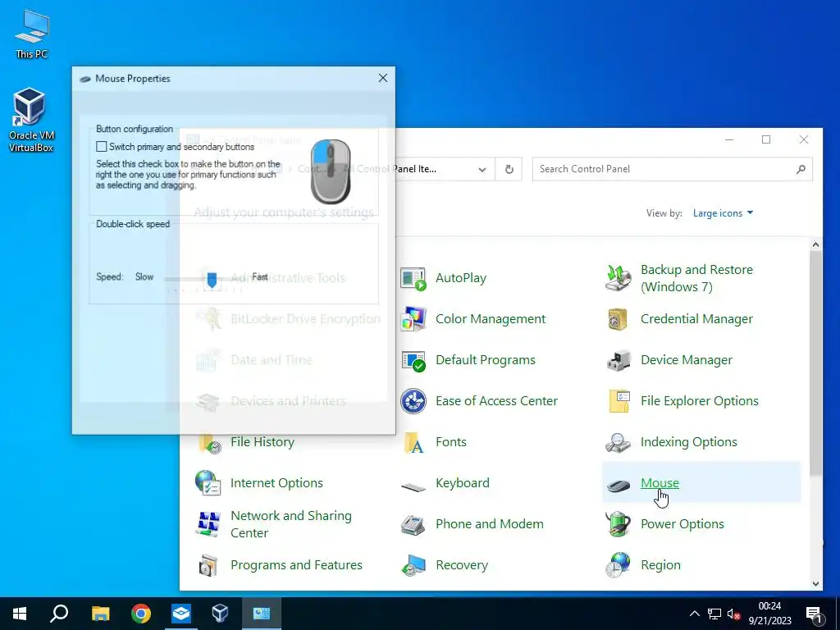Image resolution: width=840 pixels, height=630 pixels.
Task: Open the Default Programs icon
Action: tap(413, 360)
